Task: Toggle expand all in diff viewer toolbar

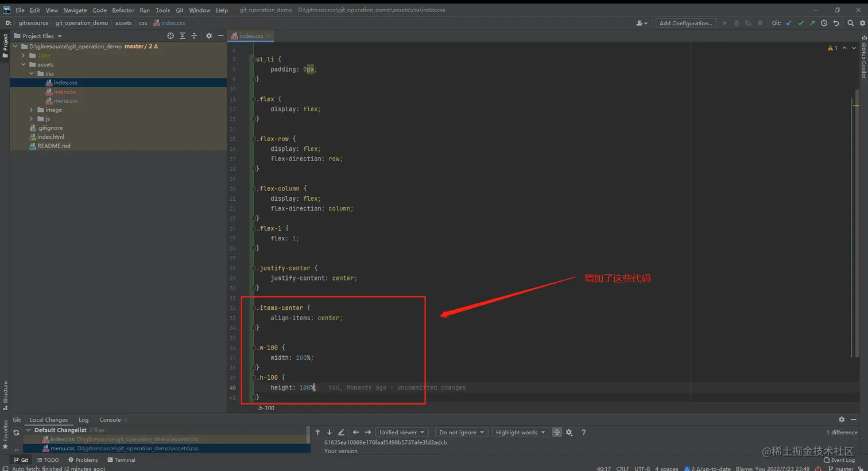Action: [556, 432]
